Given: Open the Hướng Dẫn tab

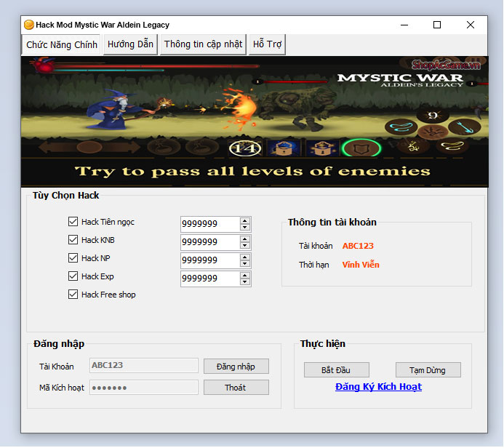Looking at the screenshot, I should 130,44.
